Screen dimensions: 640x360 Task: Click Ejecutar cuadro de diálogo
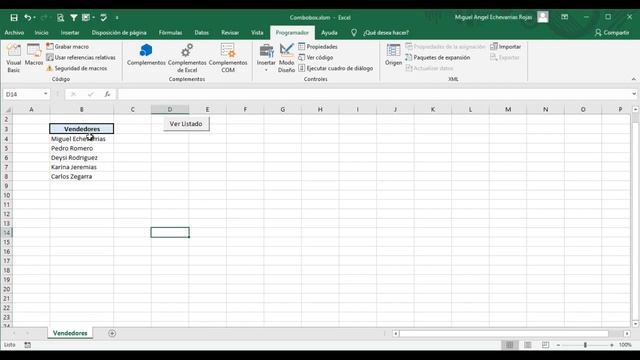(x=336, y=68)
